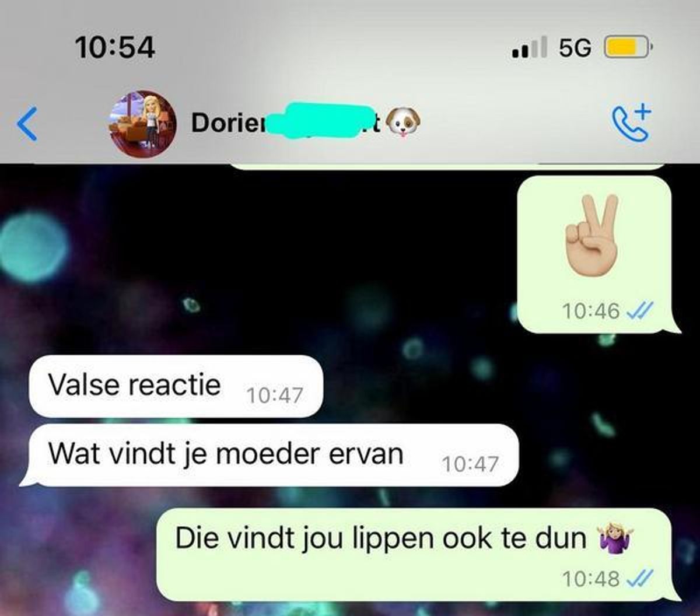
Task: Tap read receipt ticks on 10:46 message
Action: tap(639, 312)
